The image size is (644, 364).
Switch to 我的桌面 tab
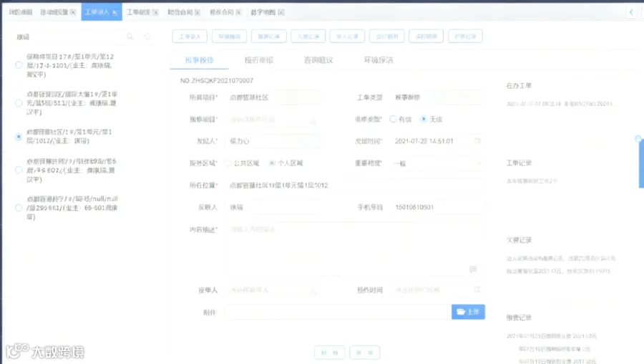point(20,12)
